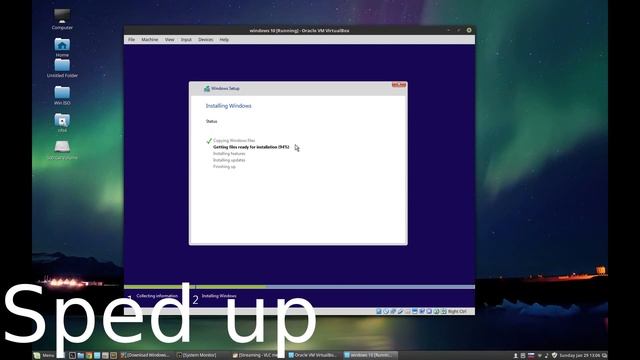This screenshot has height=360, width=640.
Task: Click the green checkmark beside Copying Windows files
Action: 209,141
